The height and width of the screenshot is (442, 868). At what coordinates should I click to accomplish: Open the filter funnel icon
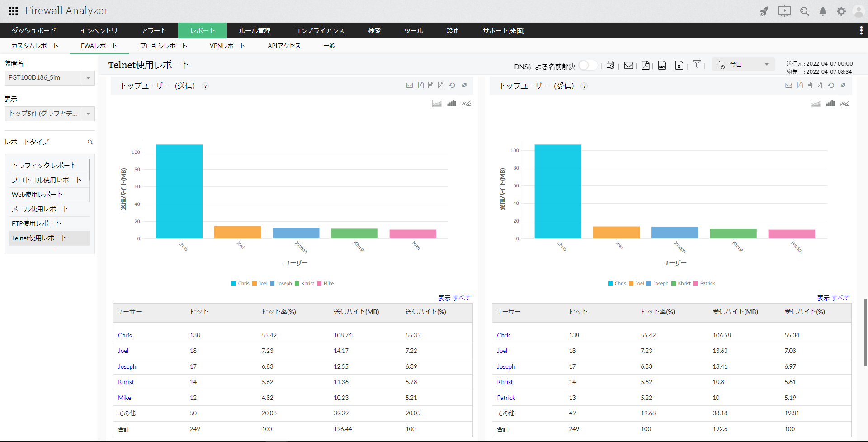coord(697,65)
